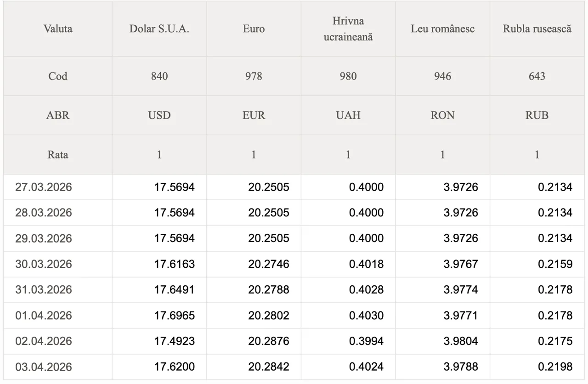
Task: Click ruble rate 0.2198 for 03.04.2026
Action: tap(555, 367)
